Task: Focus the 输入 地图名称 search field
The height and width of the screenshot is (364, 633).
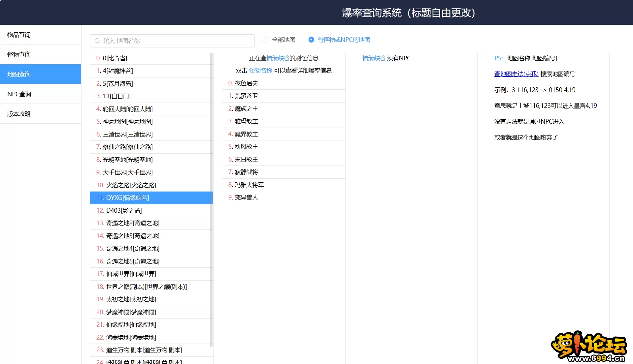Action: 172,41
